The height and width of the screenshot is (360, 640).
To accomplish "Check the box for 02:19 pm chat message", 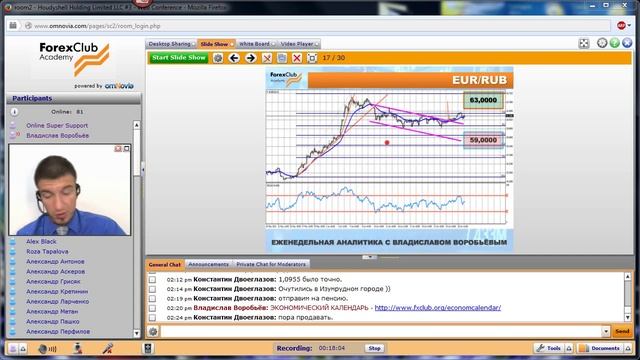I will click(152, 298).
